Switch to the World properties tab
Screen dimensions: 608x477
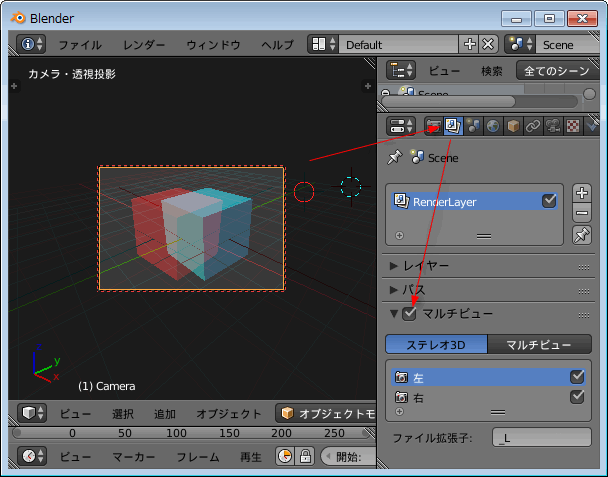point(493,126)
